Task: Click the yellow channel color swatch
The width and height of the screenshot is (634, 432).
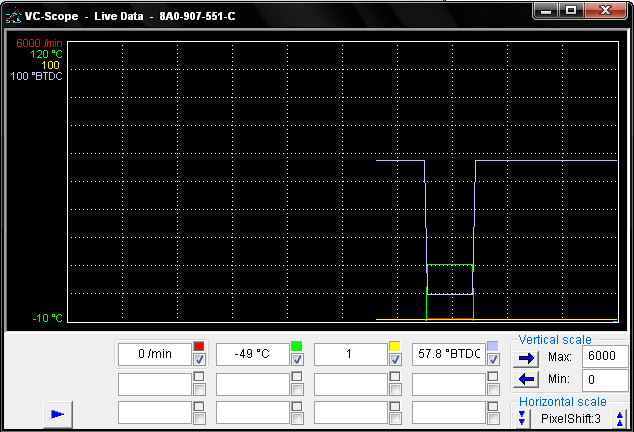Action: click(x=395, y=346)
